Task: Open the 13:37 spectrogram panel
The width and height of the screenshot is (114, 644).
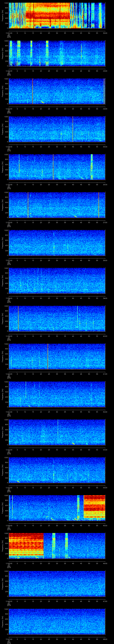Action: tap(57, 243)
